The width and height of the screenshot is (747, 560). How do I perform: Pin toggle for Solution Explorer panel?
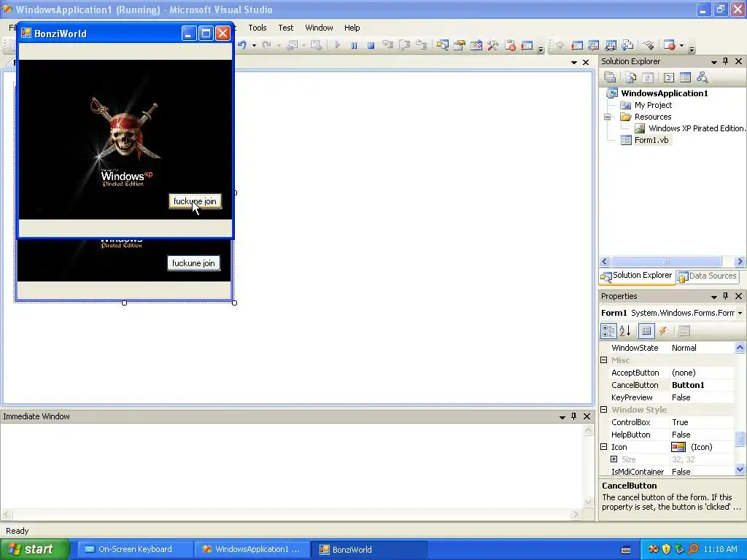pyautogui.click(x=726, y=61)
